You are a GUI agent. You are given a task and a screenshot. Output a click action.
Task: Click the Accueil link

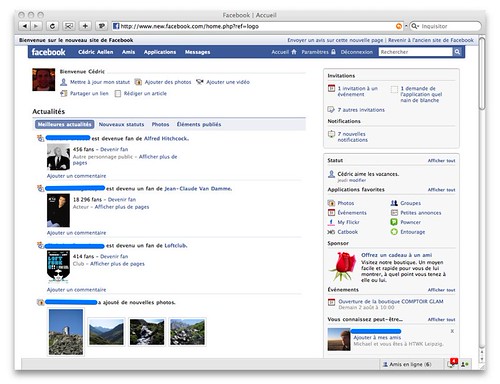point(284,52)
